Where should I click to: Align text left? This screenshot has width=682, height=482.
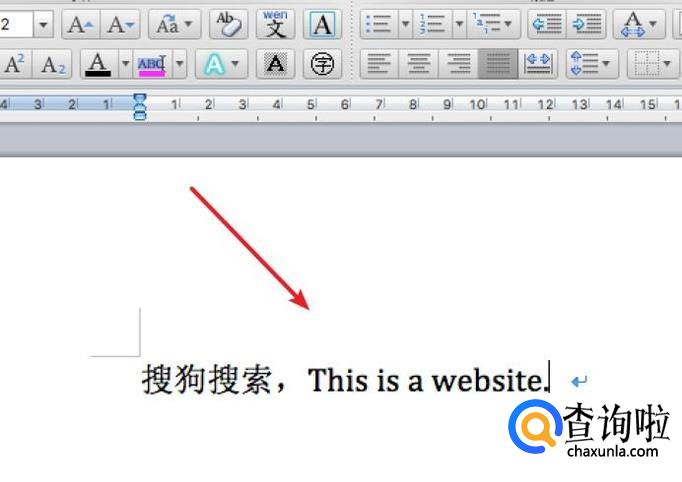(379, 64)
